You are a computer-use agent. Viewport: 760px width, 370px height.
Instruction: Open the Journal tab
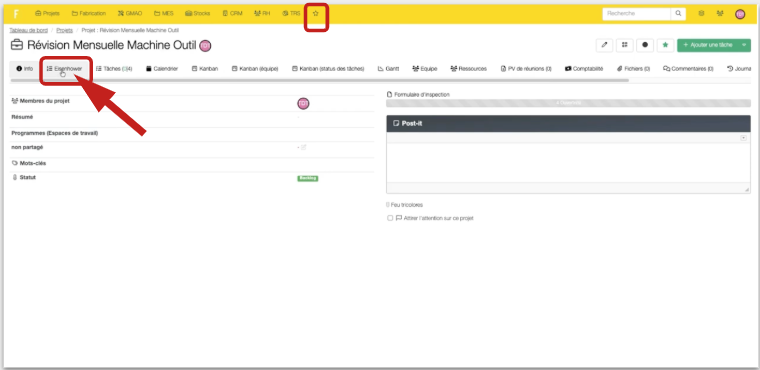point(739,69)
